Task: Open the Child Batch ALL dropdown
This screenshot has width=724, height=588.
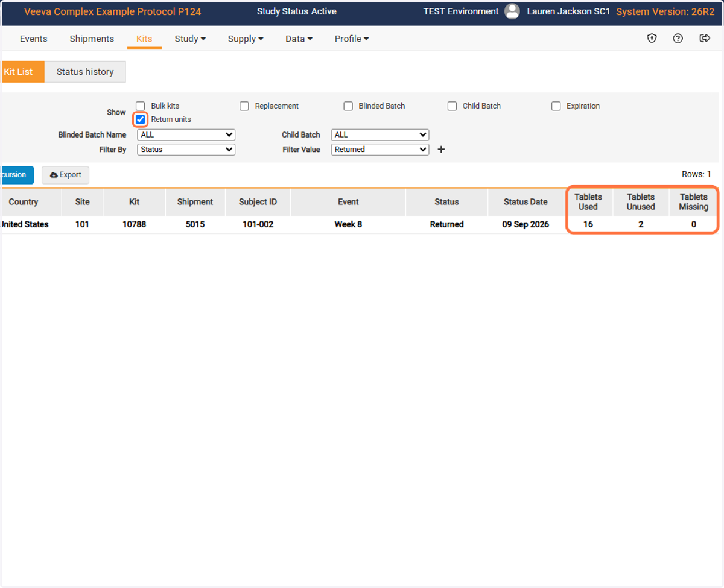Action: [x=380, y=135]
